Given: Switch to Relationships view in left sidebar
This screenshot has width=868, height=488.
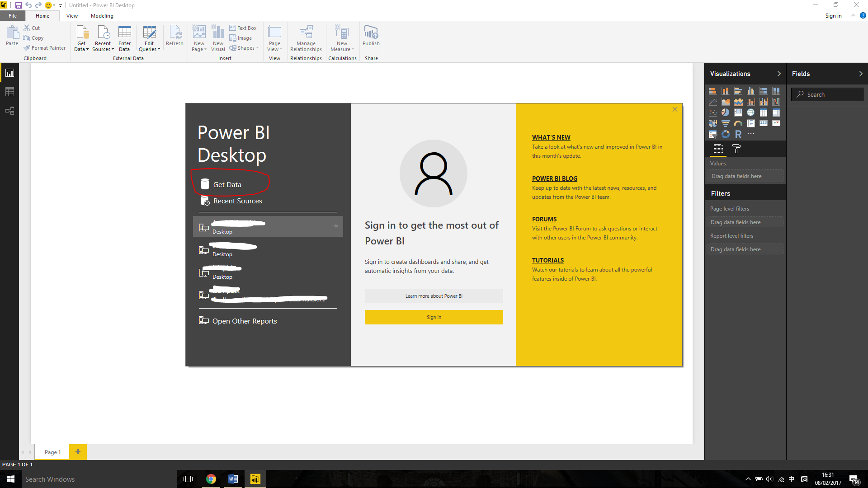Looking at the screenshot, I should 9,111.
